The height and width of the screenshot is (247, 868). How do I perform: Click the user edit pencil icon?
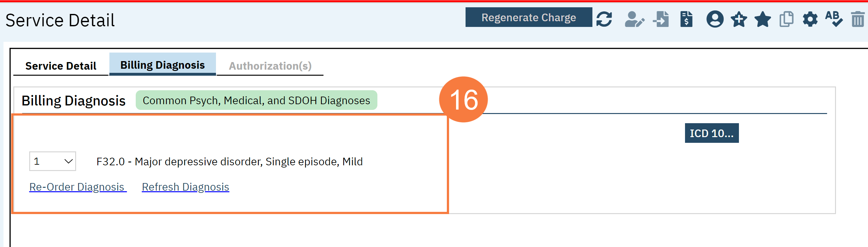[x=634, y=19]
